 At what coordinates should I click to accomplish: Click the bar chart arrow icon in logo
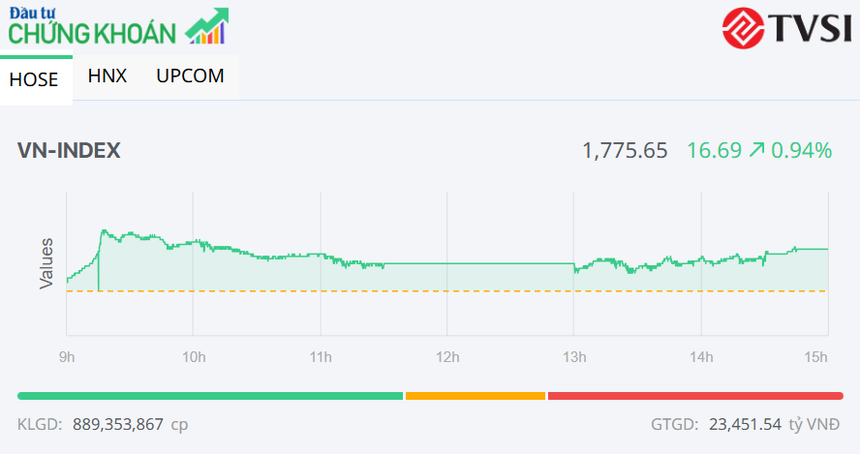pos(207,27)
